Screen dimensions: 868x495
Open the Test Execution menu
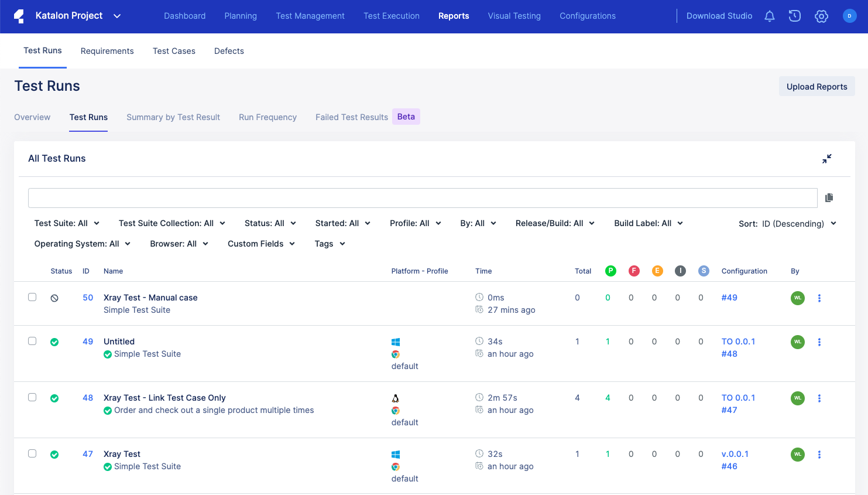[x=391, y=16]
